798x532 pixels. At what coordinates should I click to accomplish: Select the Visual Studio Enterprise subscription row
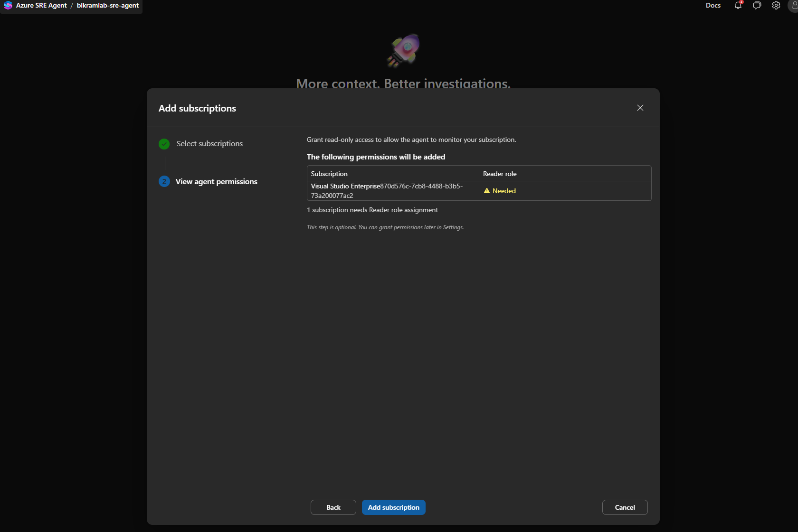coord(479,191)
